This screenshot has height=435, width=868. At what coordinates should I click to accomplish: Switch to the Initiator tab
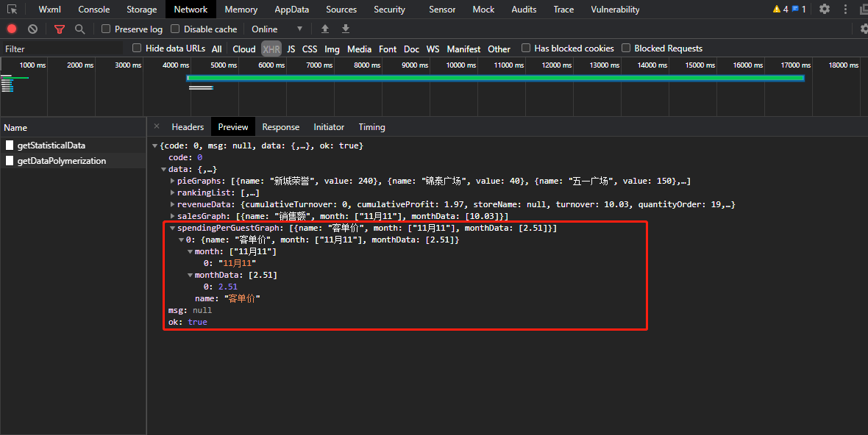click(x=329, y=127)
